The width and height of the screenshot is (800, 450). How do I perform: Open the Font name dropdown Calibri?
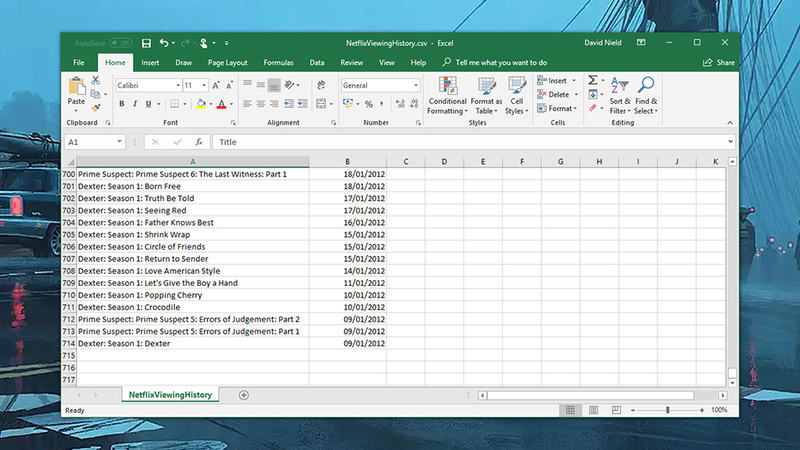pyautogui.click(x=178, y=85)
